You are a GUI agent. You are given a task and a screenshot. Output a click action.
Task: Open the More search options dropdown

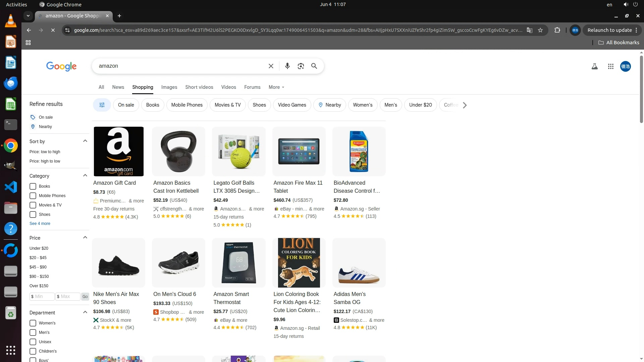(x=276, y=87)
